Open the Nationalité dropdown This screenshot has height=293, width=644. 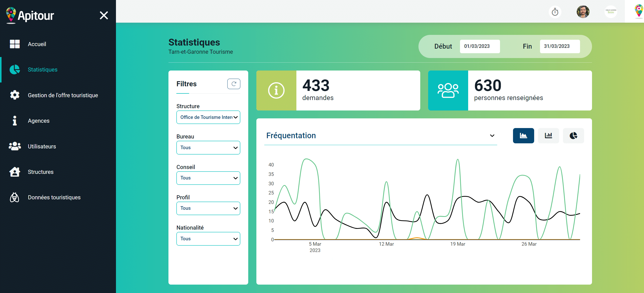coord(208,239)
